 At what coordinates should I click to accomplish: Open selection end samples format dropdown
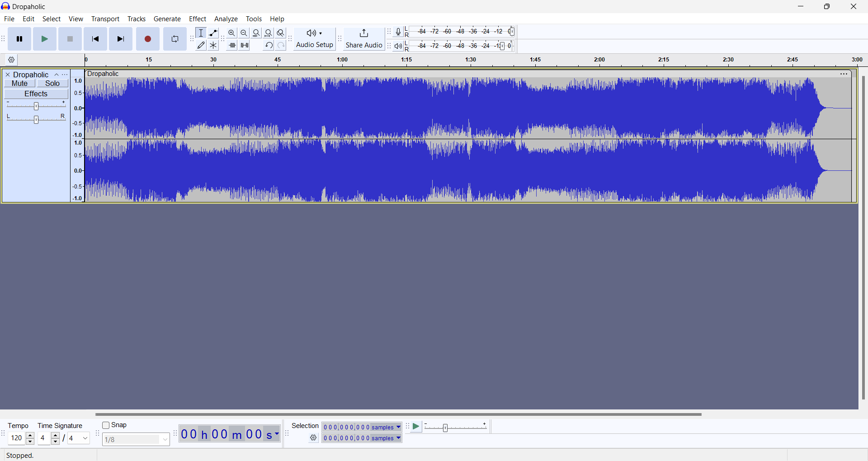(399, 438)
